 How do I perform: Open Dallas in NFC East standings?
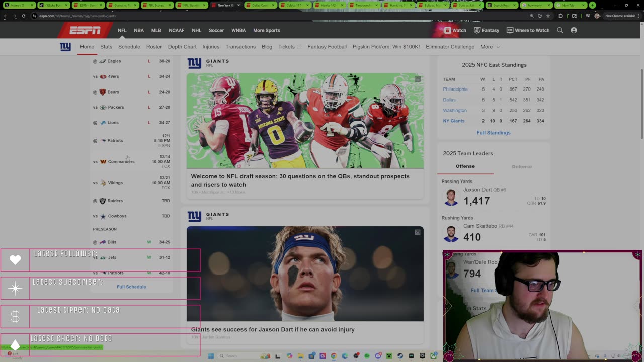coord(449,100)
